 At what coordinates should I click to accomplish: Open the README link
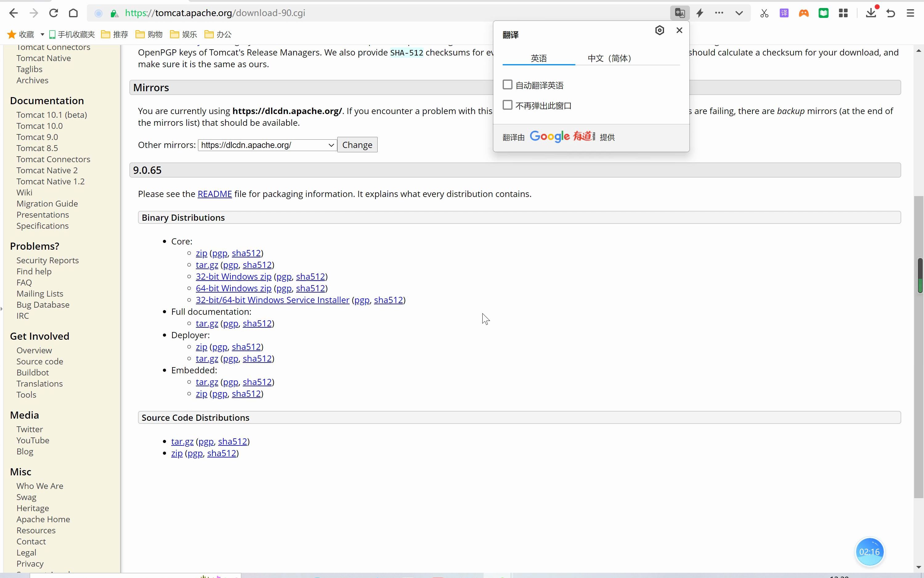tap(215, 194)
